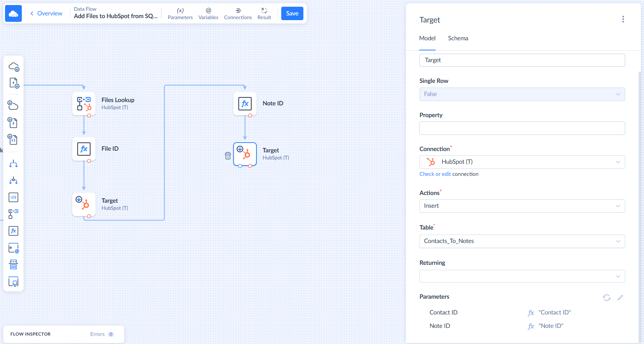Image resolution: width=644 pixels, height=344 pixels.
Task: Click the File ID expression node icon
Action: point(84,149)
